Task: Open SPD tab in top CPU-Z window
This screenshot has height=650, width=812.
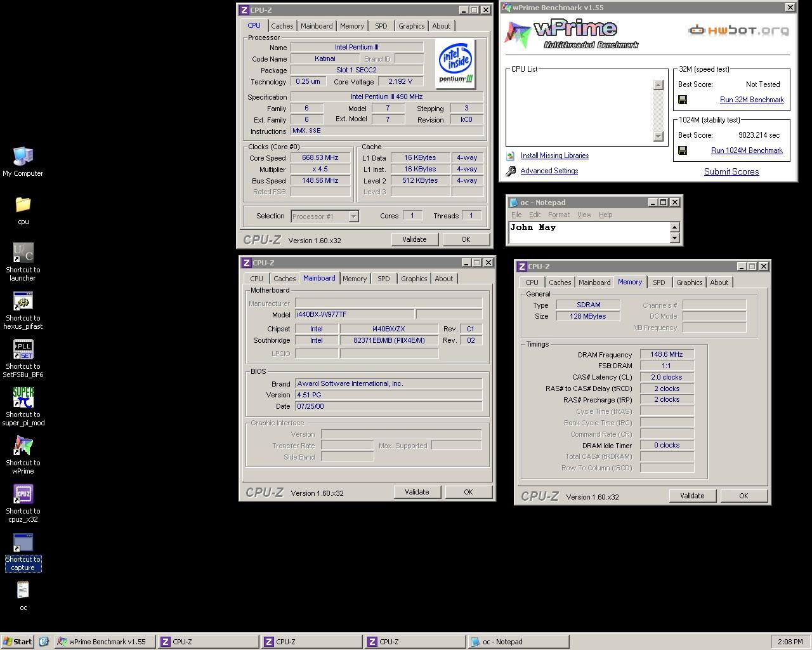Action: [381, 26]
